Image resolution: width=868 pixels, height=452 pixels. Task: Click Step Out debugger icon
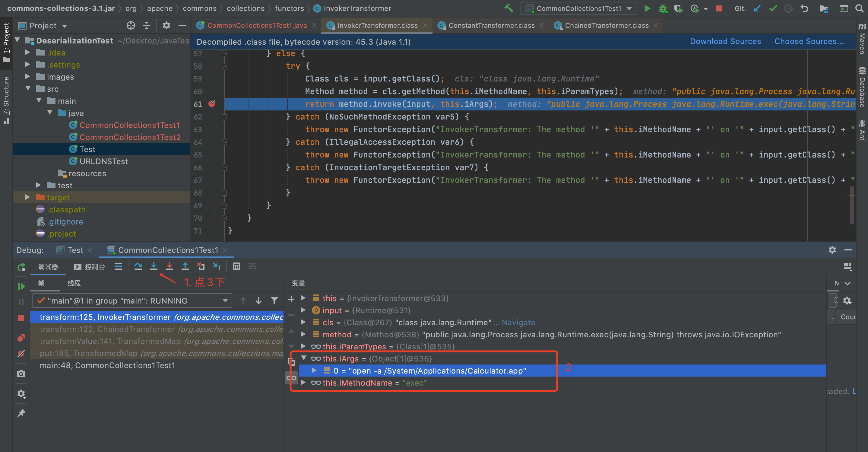click(x=185, y=266)
